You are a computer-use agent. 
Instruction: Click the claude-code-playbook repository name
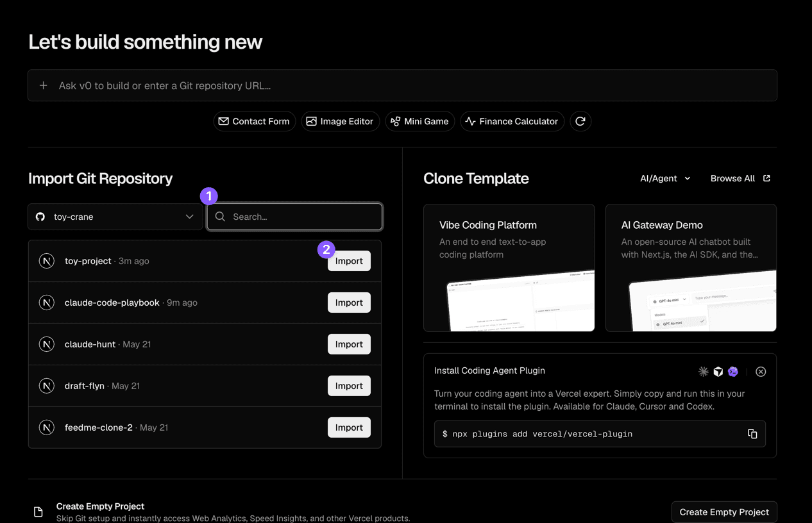pyautogui.click(x=112, y=303)
